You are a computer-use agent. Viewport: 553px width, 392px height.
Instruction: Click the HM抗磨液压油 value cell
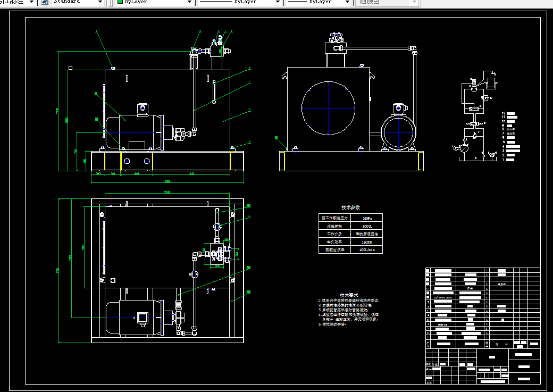367,234
